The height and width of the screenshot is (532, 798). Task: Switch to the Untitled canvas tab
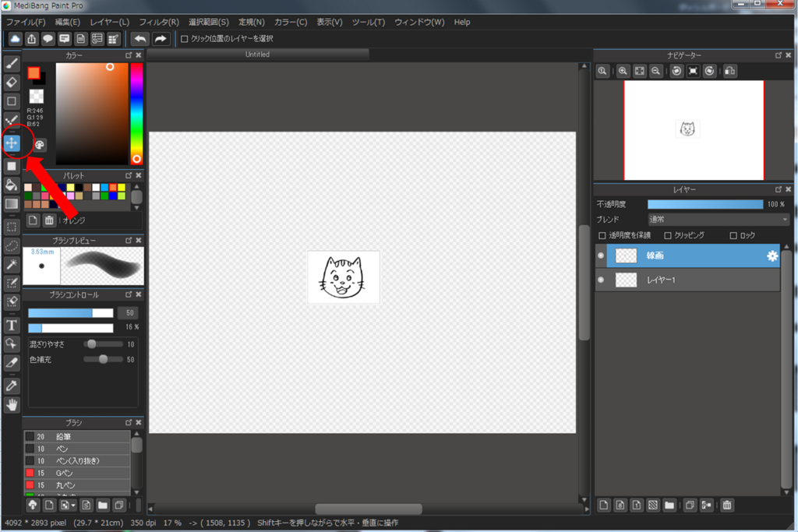tap(257, 55)
